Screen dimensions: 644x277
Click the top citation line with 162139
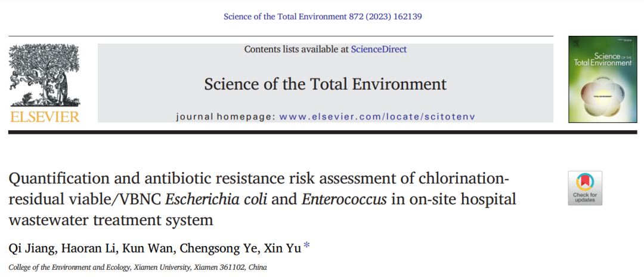[x=323, y=16]
